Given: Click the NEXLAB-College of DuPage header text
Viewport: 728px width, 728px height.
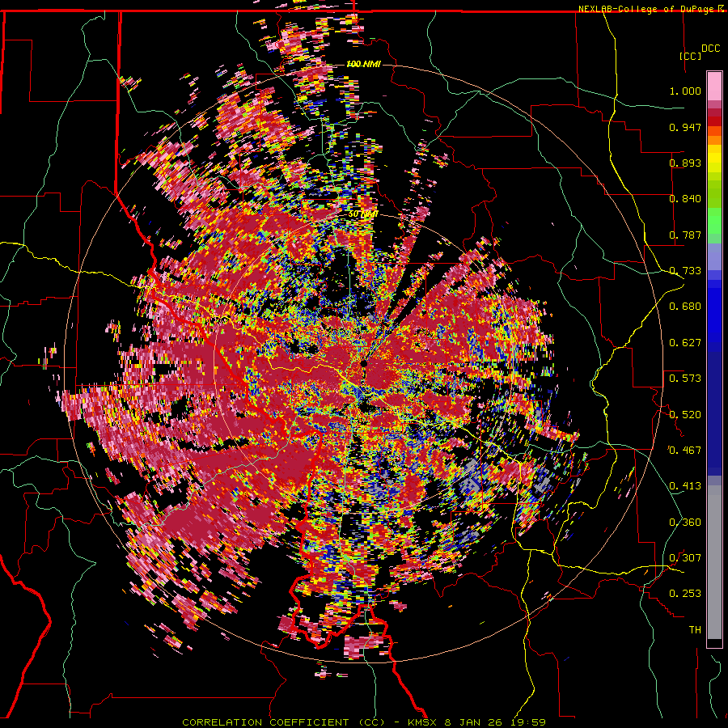Looking at the screenshot, I should click(645, 9).
